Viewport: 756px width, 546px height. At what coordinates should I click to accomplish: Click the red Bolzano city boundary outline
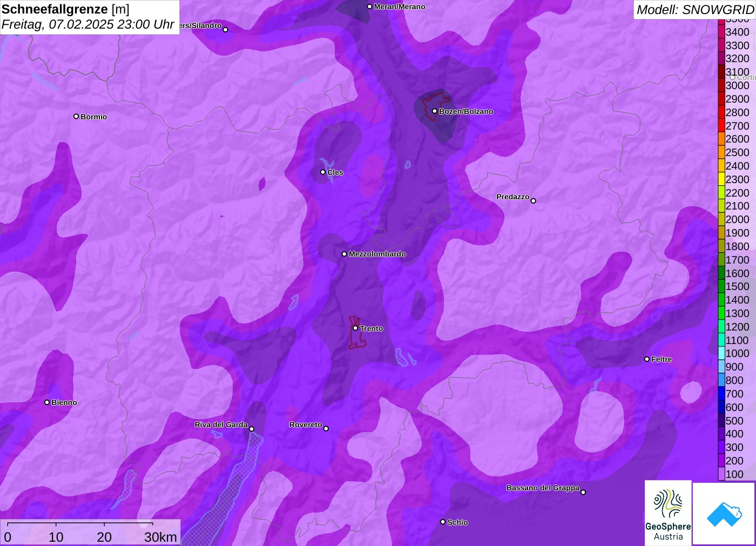[x=435, y=105]
